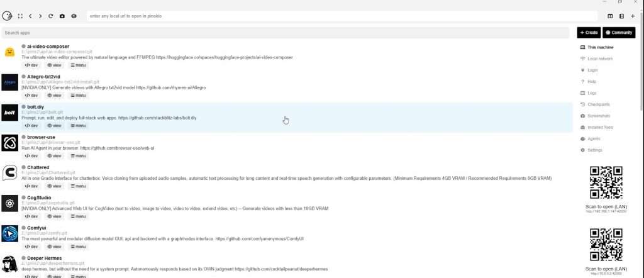The width and height of the screenshot is (644, 278).
Task: Click the Allegro-txt2vid app title
Action: 43,77
